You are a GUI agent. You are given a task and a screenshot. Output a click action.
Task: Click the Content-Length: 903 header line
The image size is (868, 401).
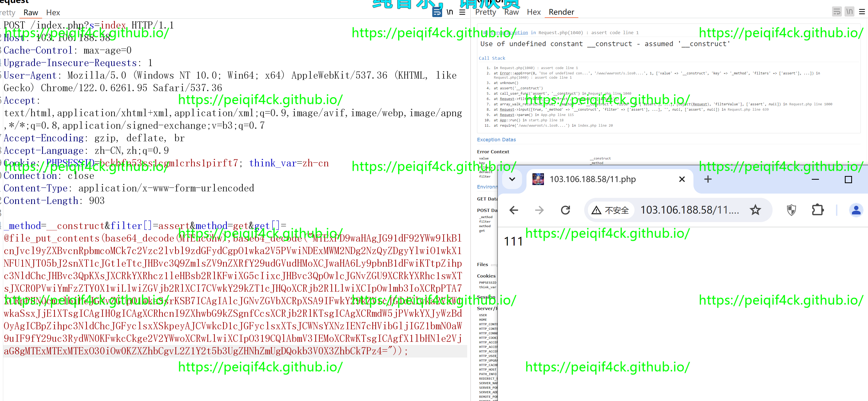(54, 201)
